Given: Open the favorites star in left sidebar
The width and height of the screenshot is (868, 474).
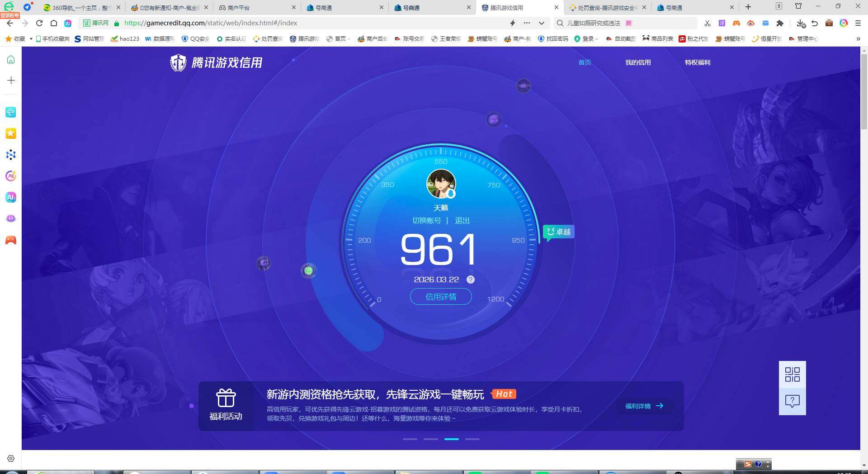Looking at the screenshot, I should tap(10, 133).
